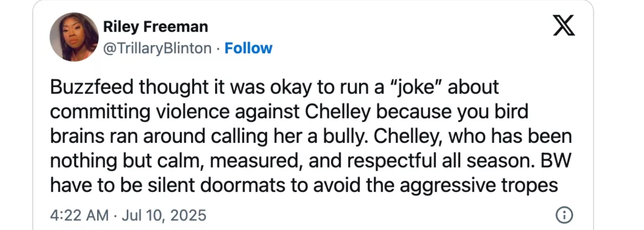The image size is (644, 230).
Task: Click the tweet line starting with Buzzfeed thought
Action: click(x=274, y=87)
